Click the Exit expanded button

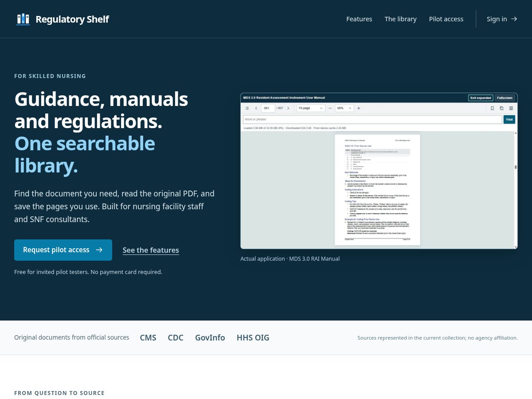click(481, 98)
